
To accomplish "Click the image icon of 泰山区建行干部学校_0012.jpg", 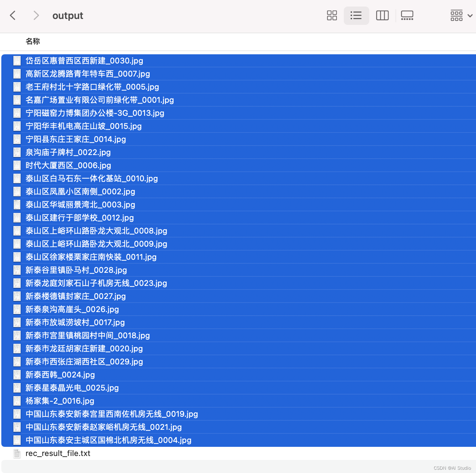I will [17, 218].
